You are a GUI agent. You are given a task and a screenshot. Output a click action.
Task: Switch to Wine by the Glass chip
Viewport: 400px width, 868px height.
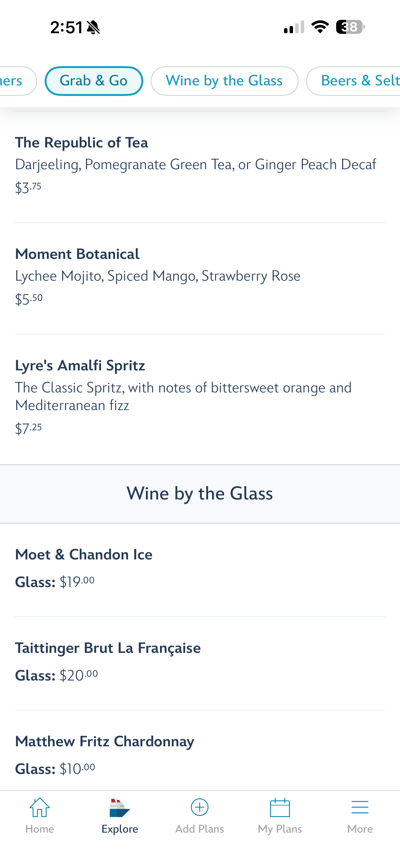pos(224,81)
